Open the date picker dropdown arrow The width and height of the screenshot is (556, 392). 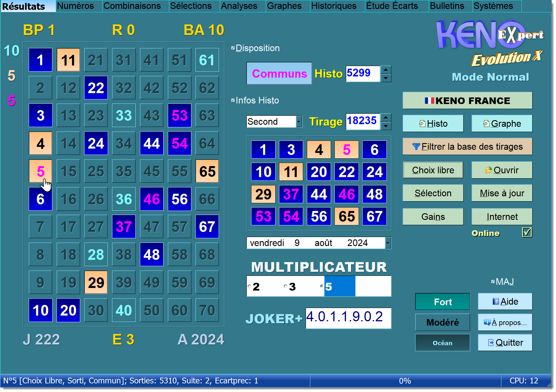coord(388,243)
